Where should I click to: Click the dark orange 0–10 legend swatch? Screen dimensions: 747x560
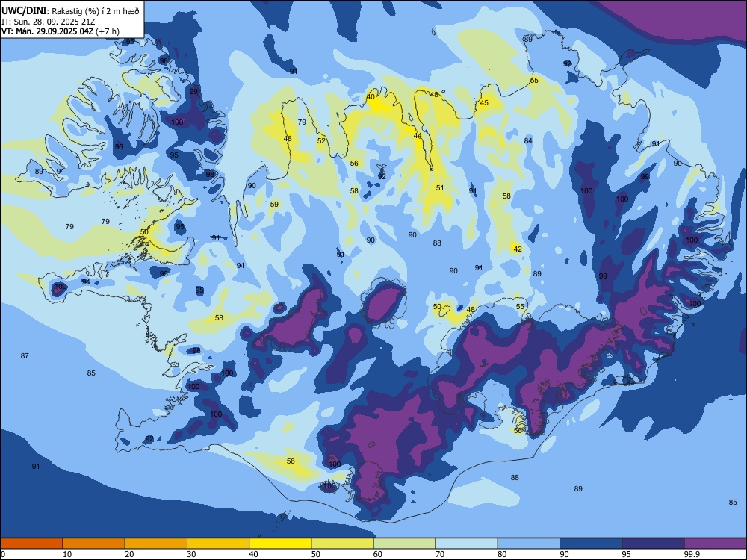coord(31,544)
